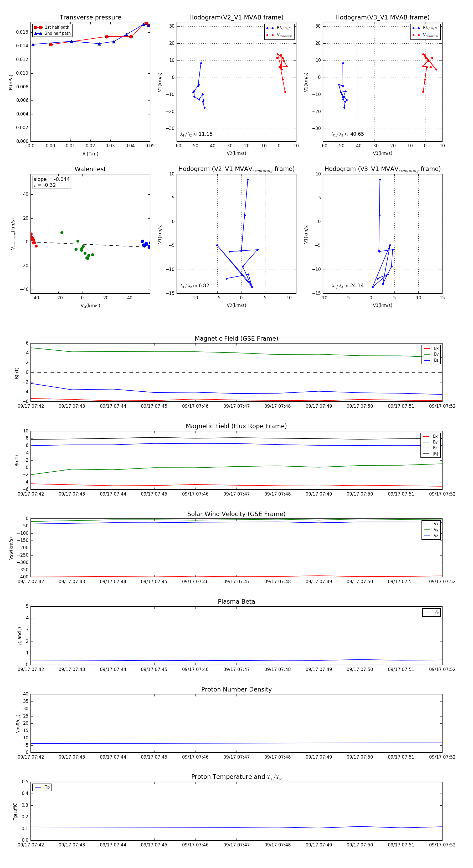The height and width of the screenshot is (868, 473).
Task: Click the 'Hodogram(V3_V1 MVAB frame)' title
Action: point(382,17)
